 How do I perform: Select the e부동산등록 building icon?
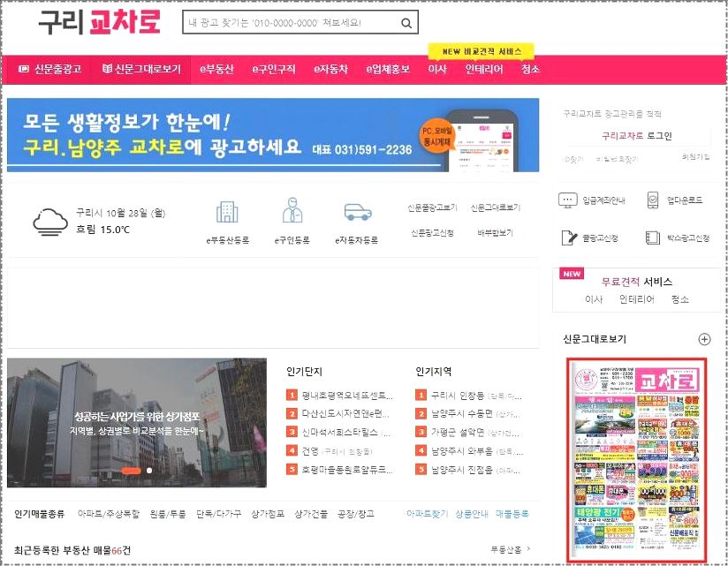229,212
